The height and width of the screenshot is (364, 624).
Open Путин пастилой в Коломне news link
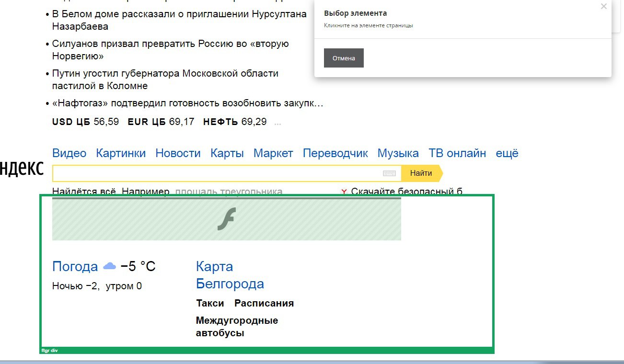[165, 80]
